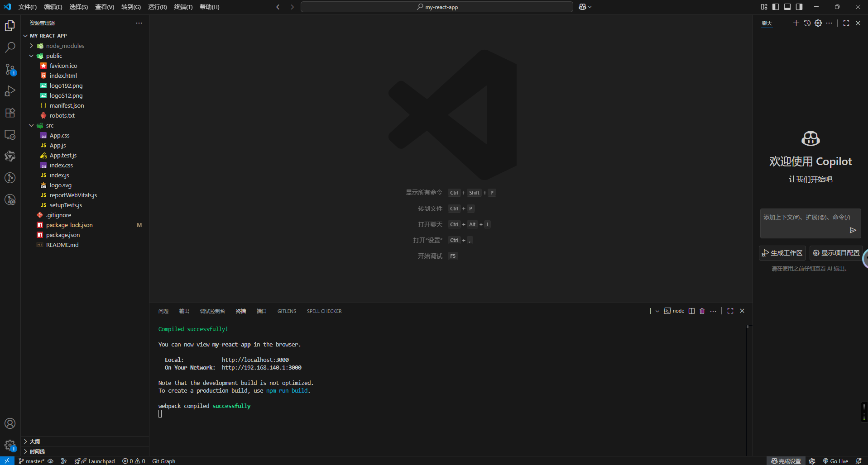Collapse the public folder
Viewport: 868px width, 465px height.
pos(31,56)
